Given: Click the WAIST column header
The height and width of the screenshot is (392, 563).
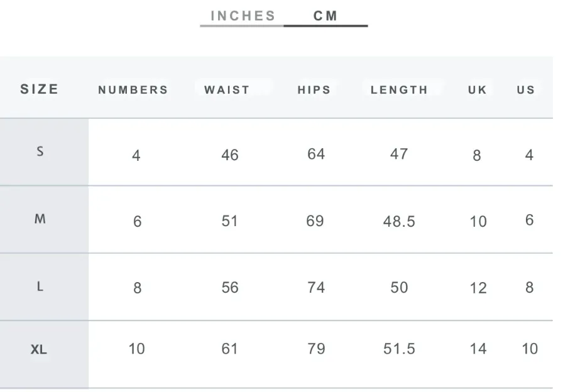Looking at the screenshot, I should [227, 90].
